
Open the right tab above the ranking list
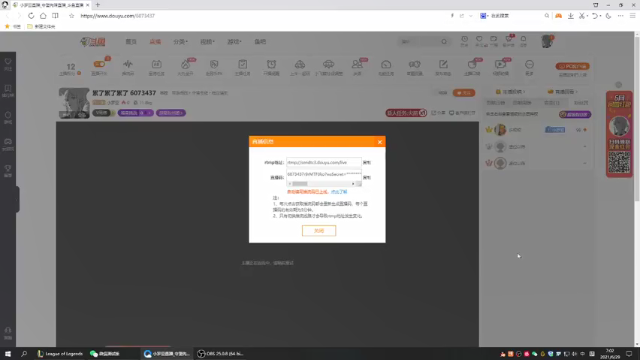563,92
